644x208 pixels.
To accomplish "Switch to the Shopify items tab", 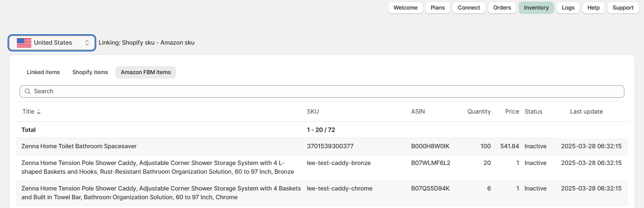I will pyautogui.click(x=90, y=72).
